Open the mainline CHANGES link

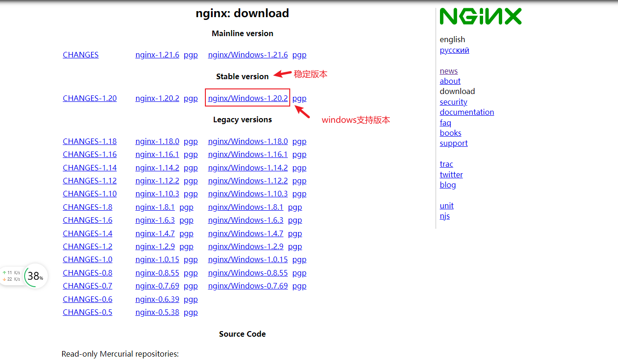(x=81, y=55)
